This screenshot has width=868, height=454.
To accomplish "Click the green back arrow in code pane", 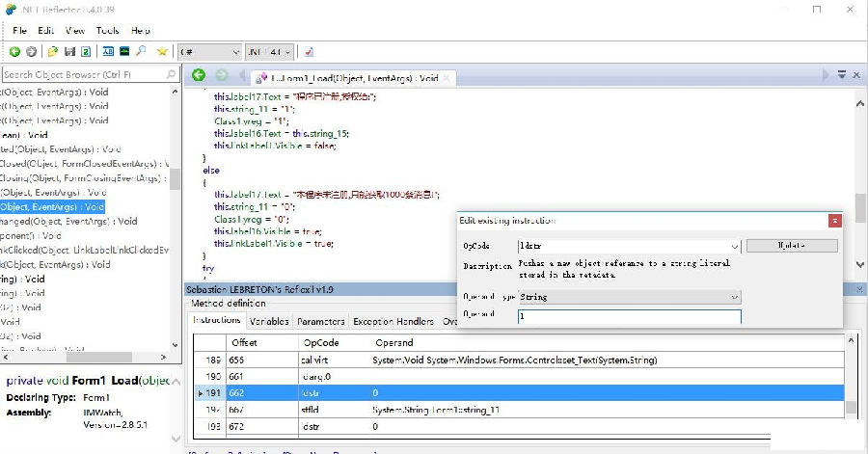I will coord(199,75).
